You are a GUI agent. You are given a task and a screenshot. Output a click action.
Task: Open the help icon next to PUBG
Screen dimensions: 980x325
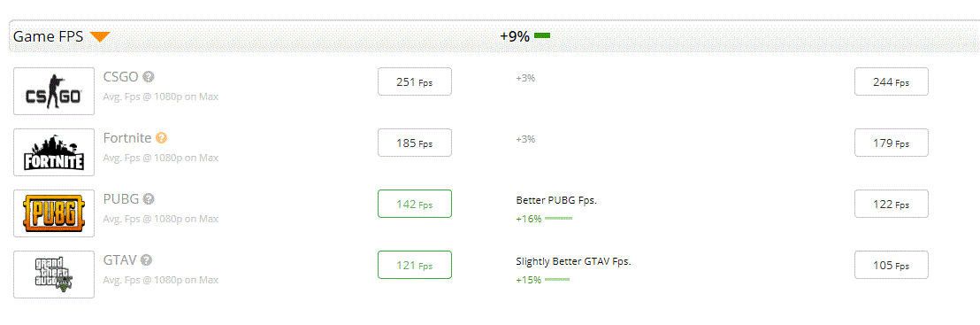coord(148,199)
